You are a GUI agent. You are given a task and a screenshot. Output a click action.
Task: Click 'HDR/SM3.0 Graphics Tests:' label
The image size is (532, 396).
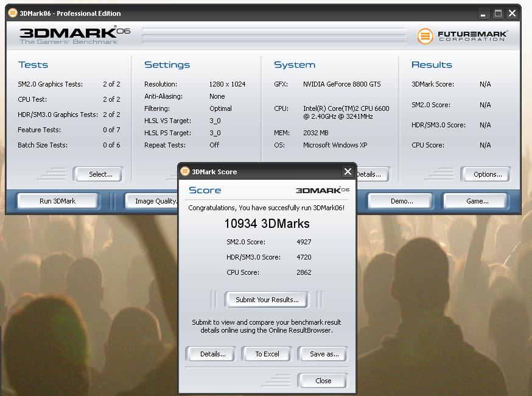pyautogui.click(x=58, y=115)
